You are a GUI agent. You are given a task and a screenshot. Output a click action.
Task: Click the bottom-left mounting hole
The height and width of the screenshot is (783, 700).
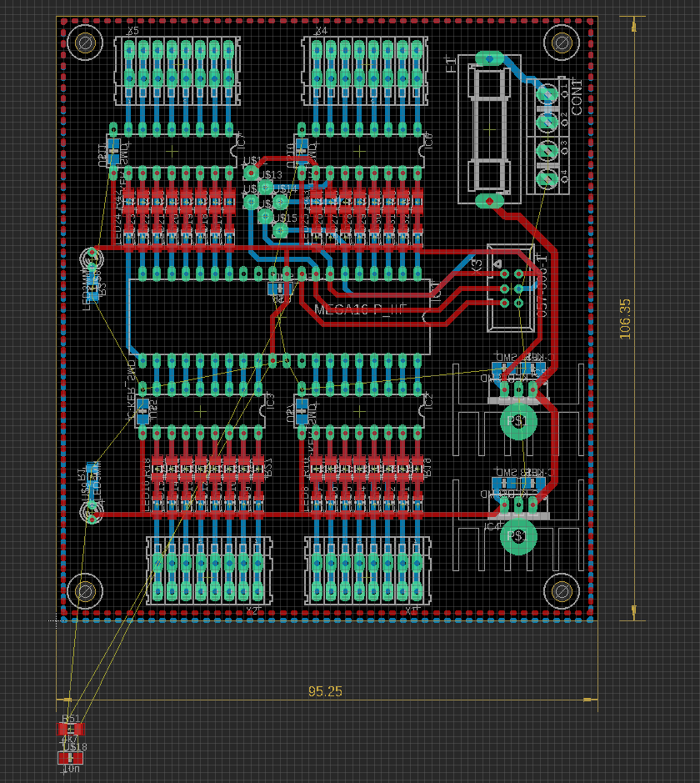point(84,591)
